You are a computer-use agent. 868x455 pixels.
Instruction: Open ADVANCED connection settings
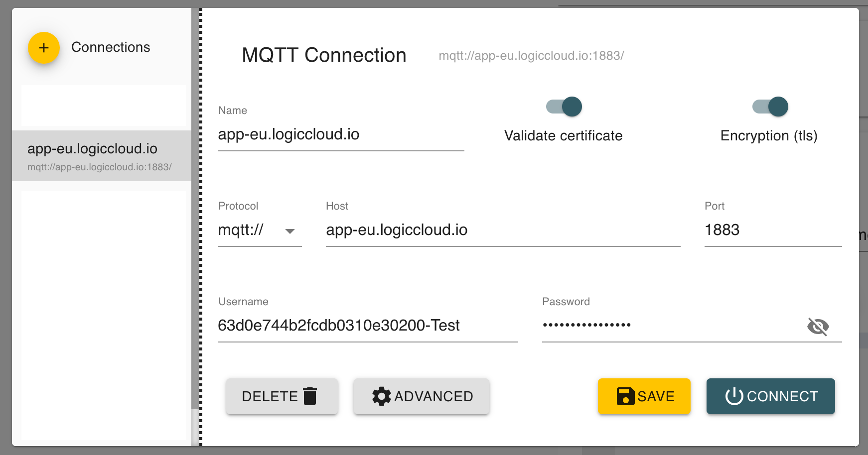[421, 396]
